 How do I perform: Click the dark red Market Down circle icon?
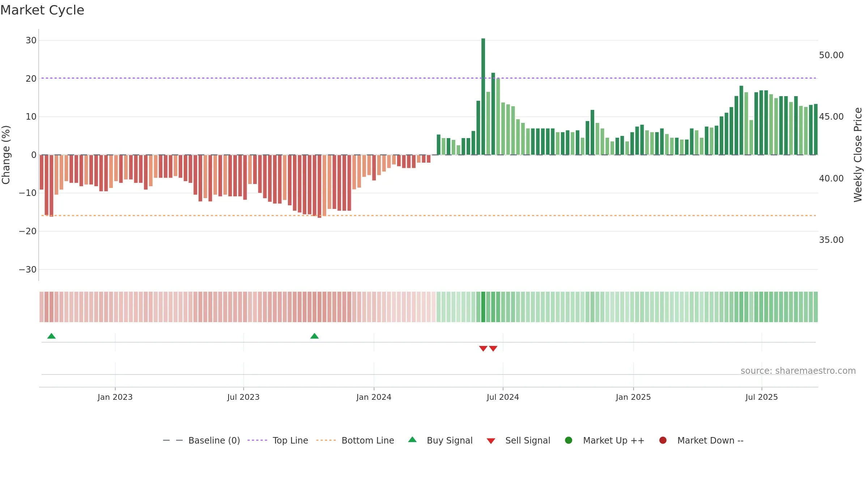(x=663, y=440)
